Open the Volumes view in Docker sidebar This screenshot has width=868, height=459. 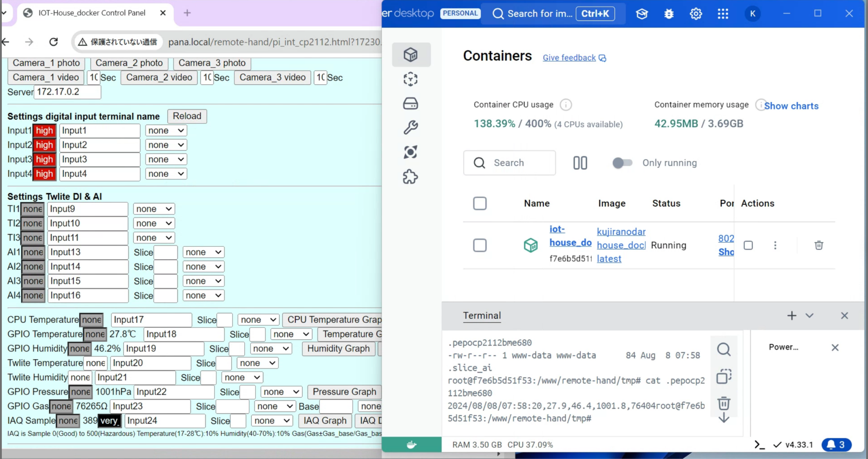pos(410,104)
